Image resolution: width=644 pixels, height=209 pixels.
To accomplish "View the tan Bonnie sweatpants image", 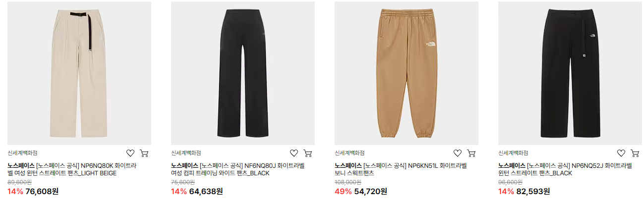I will pyautogui.click(x=407, y=73).
